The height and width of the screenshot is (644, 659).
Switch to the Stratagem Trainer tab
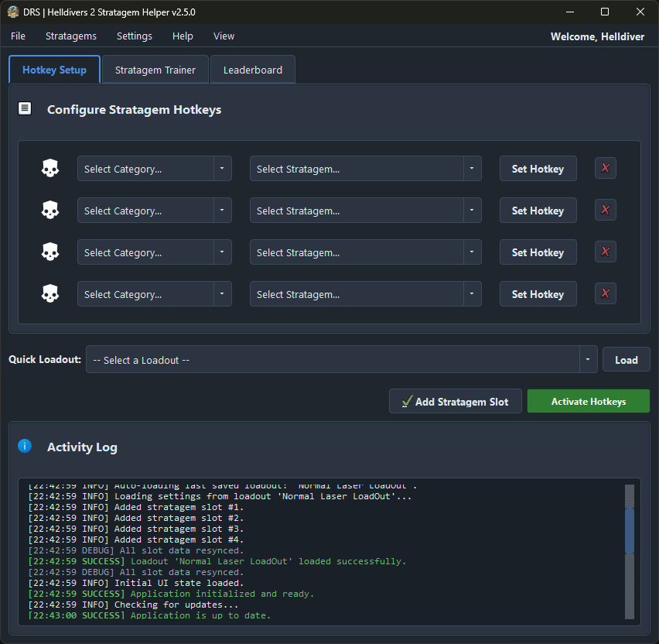click(x=155, y=70)
